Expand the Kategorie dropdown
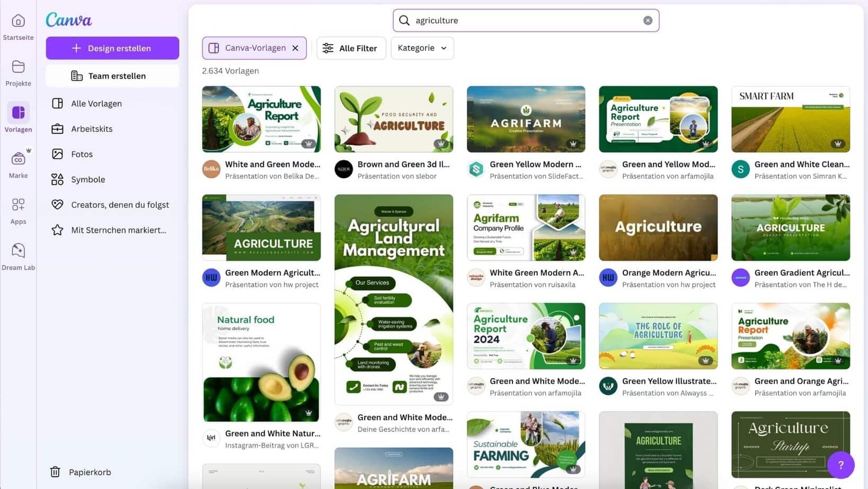Image resolution: width=868 pixels, height=489 pixels. (422, 48)
